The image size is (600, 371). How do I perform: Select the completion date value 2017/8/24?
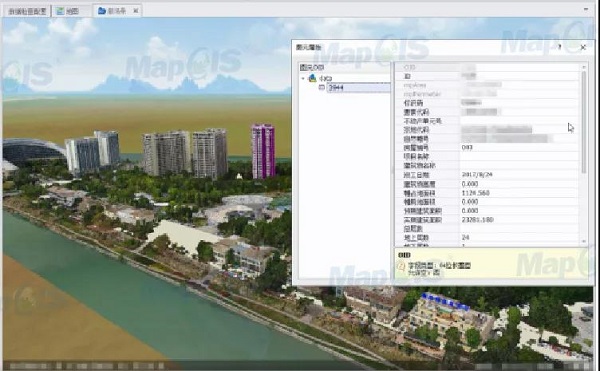[477, 174]
